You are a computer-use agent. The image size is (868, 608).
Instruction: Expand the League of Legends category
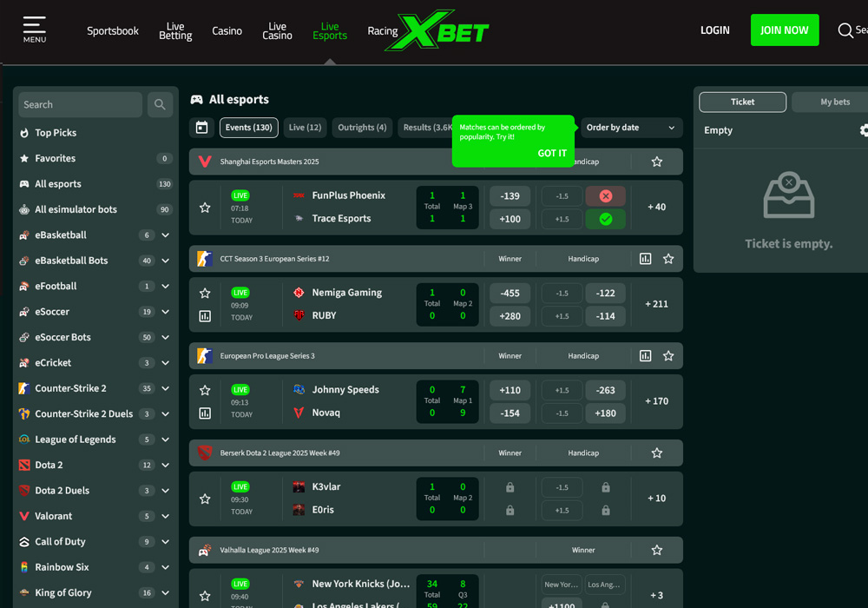click(165, 439)
